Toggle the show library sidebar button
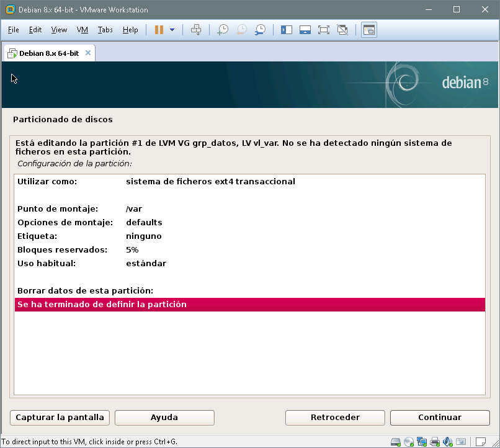 (x=287, y=30)
